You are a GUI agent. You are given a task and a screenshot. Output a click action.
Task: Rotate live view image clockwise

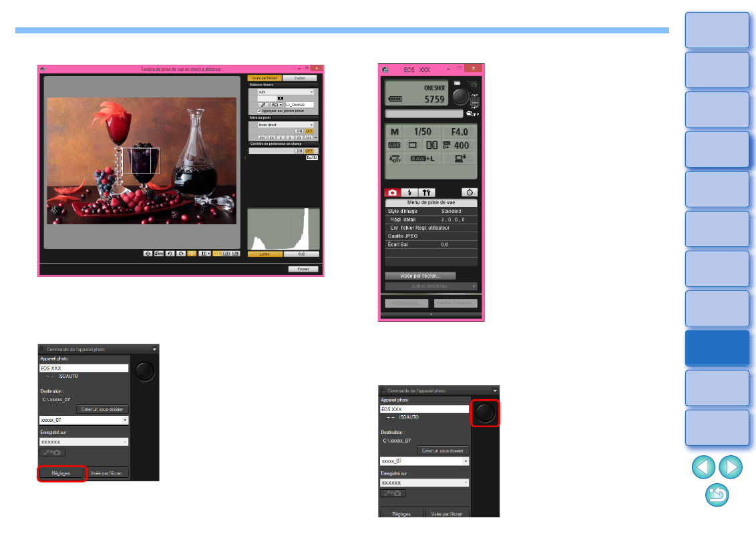pos(181,254)
